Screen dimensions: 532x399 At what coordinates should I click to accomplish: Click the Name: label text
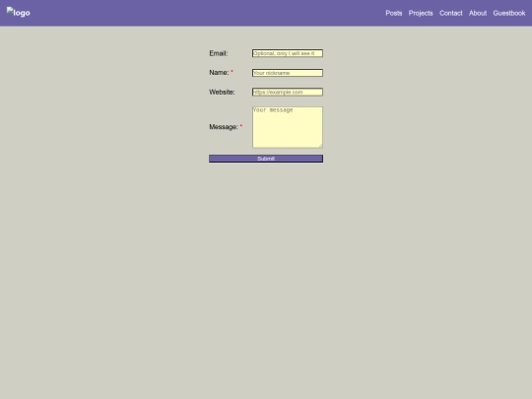[x=219, y=73]
